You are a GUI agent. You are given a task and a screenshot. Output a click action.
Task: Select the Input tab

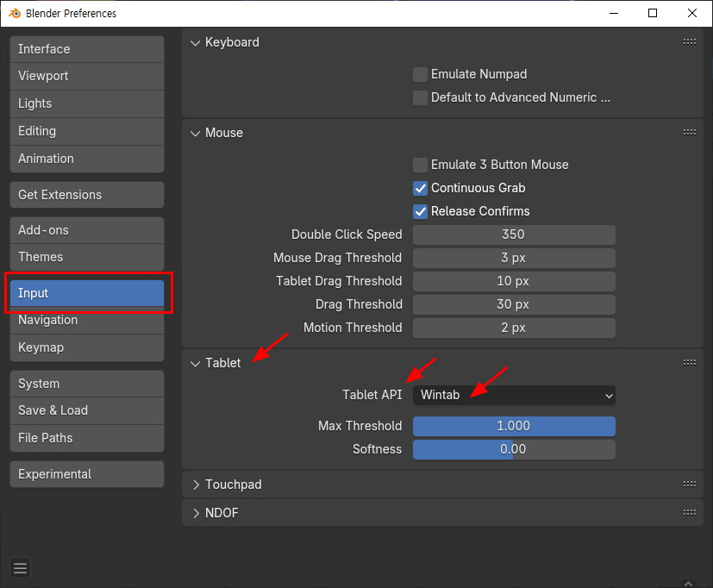[x=87, y=293]
